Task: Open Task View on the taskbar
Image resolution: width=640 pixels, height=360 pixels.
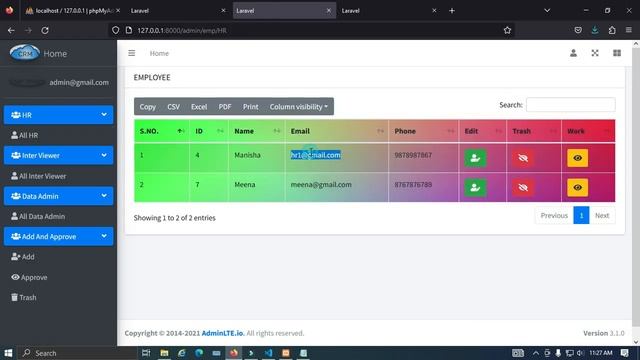Action: (x=146, y=353)
